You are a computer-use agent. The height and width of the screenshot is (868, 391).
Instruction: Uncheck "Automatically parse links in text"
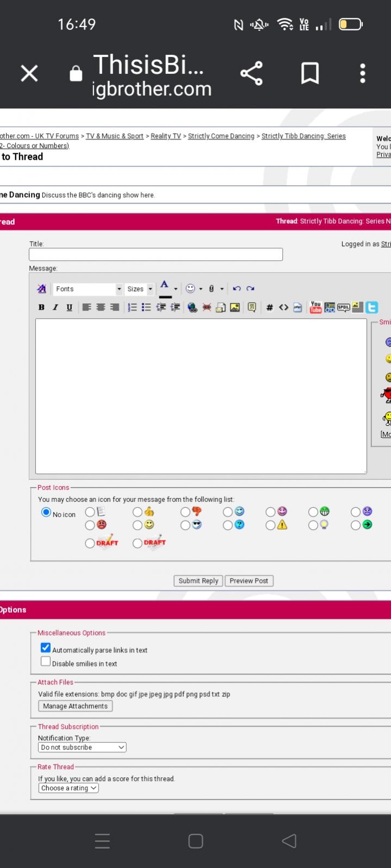click(x=46, y=647)
